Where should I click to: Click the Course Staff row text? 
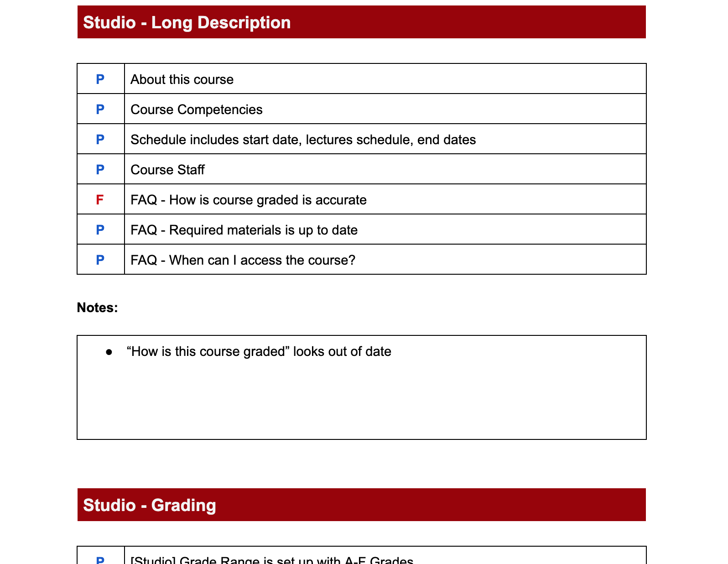pos(167,170)
